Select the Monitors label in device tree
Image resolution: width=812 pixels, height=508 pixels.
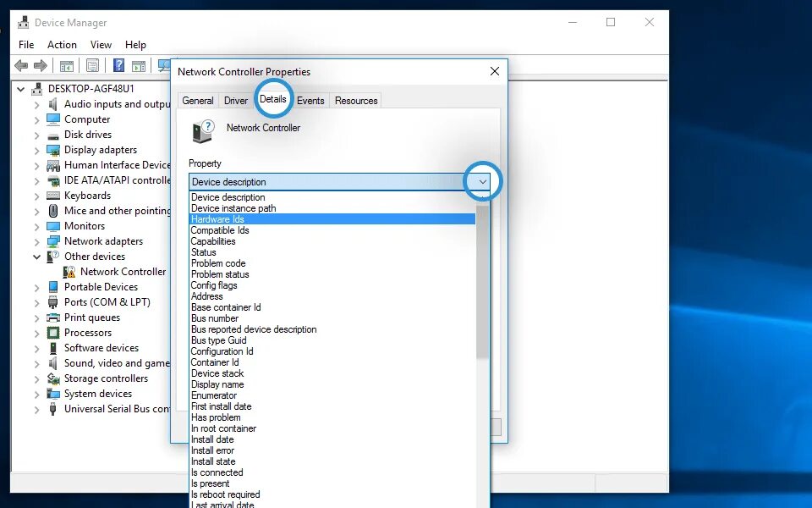(x=85, y=226)
